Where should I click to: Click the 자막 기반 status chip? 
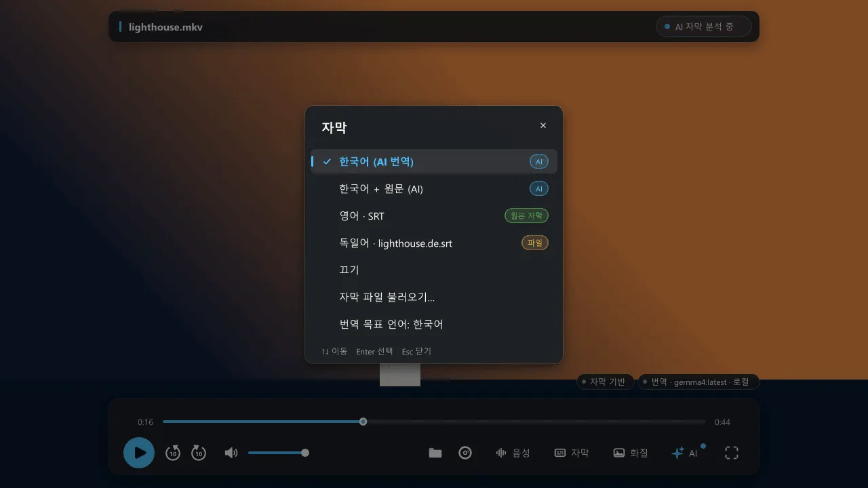605,382
